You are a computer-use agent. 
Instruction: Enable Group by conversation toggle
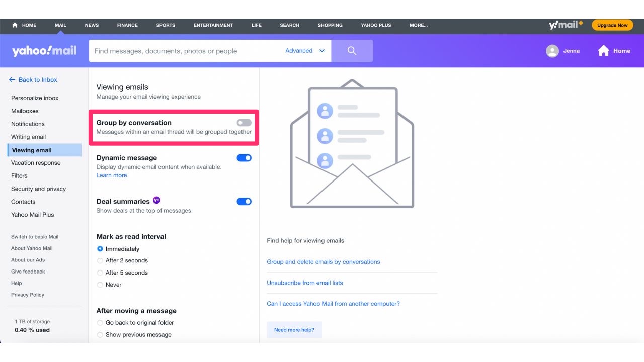coord(244,123)
